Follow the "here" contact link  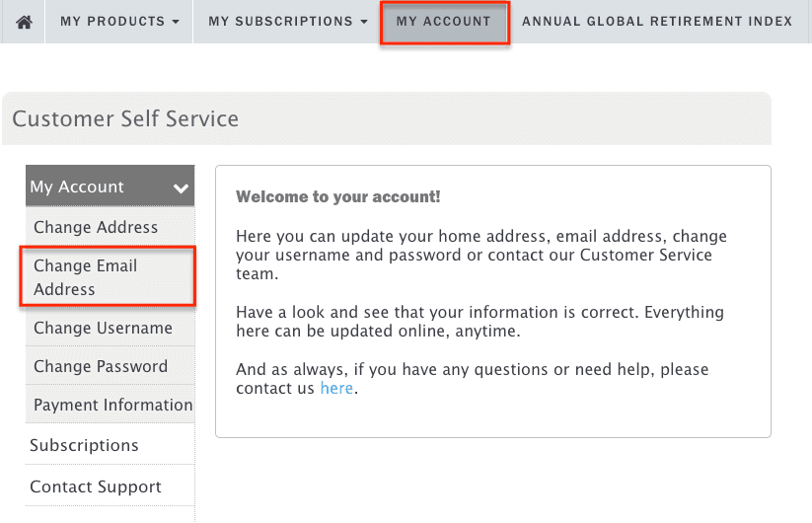click(336, 388)
